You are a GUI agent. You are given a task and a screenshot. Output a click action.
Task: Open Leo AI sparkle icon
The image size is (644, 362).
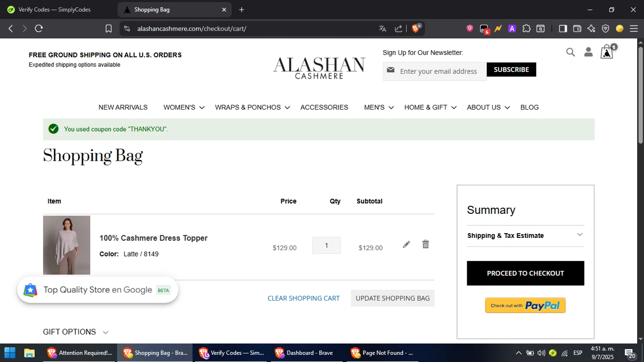point(591,28)
